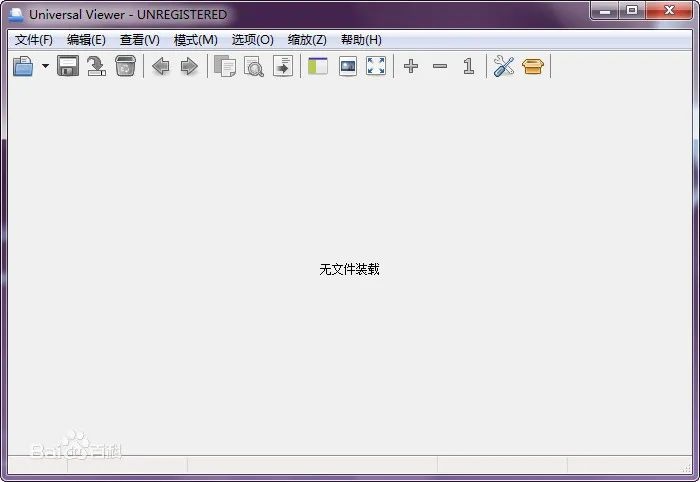Go to previous file with left arrow
Screen dimensions: 700x482
(x=161, y=66)
